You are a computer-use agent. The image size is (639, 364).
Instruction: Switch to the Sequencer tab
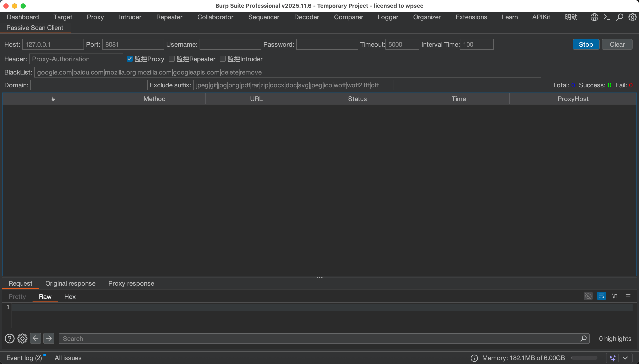coord(263,17)
